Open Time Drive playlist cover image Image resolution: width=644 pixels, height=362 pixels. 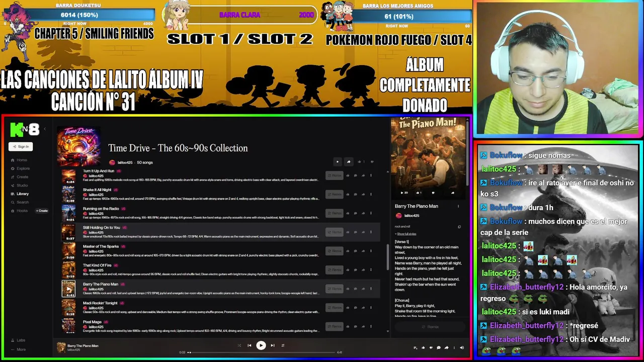pos(78,146)
